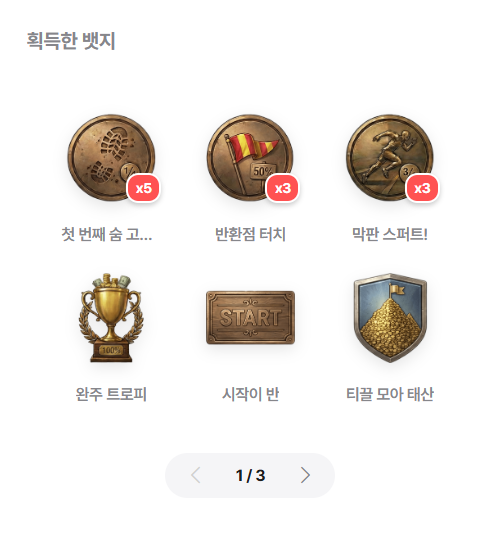Viewport: 500px width, 536px height.
Task: Select the '반환점 터치' label
Action: pos(251,234)
